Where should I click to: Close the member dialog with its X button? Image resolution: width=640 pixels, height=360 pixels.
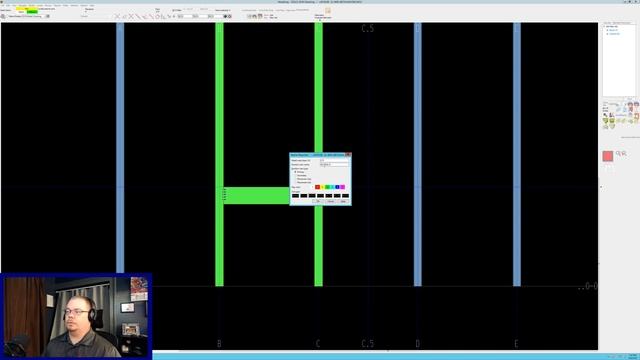click(349, 155)
